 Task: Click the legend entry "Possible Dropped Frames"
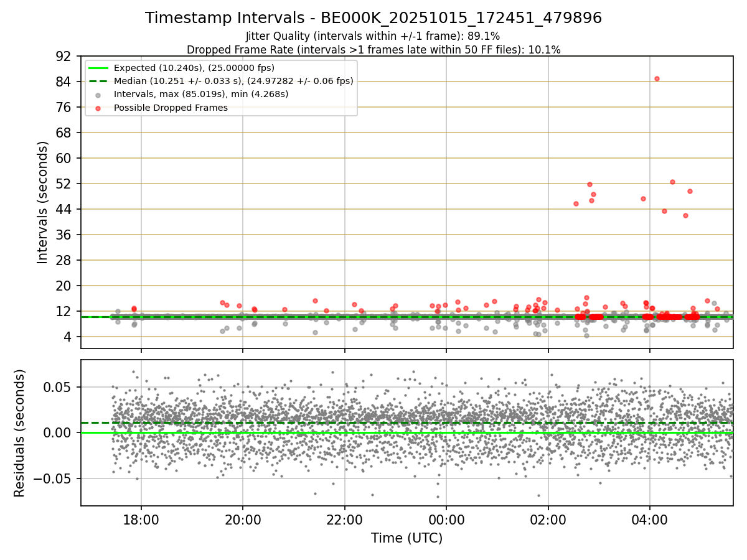point(171,108)
